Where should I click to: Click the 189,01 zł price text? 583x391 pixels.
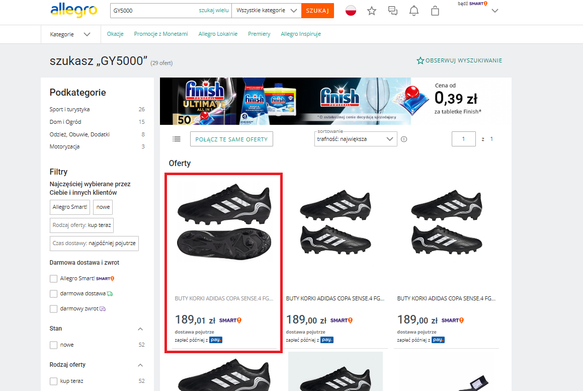195,320
